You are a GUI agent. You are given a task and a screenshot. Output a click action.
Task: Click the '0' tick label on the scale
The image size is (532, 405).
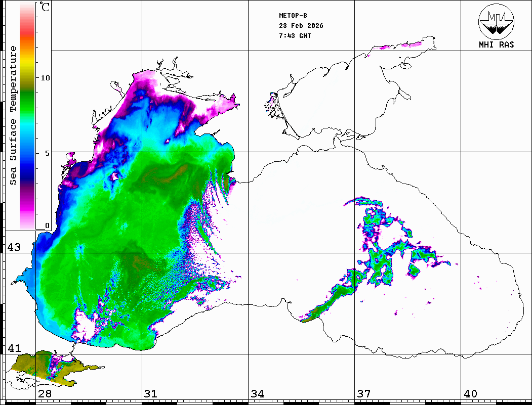47,226
